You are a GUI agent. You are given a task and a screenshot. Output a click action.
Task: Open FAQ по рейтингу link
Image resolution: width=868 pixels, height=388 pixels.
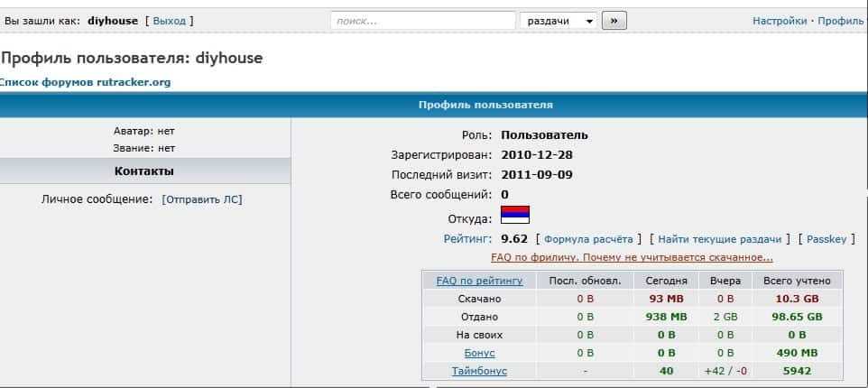[x=479, y=281]
